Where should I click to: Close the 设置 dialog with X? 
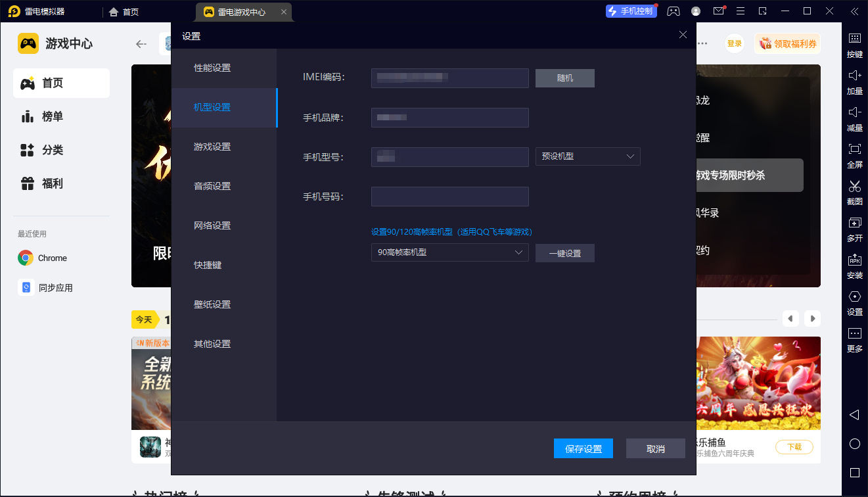coord(683,35)
